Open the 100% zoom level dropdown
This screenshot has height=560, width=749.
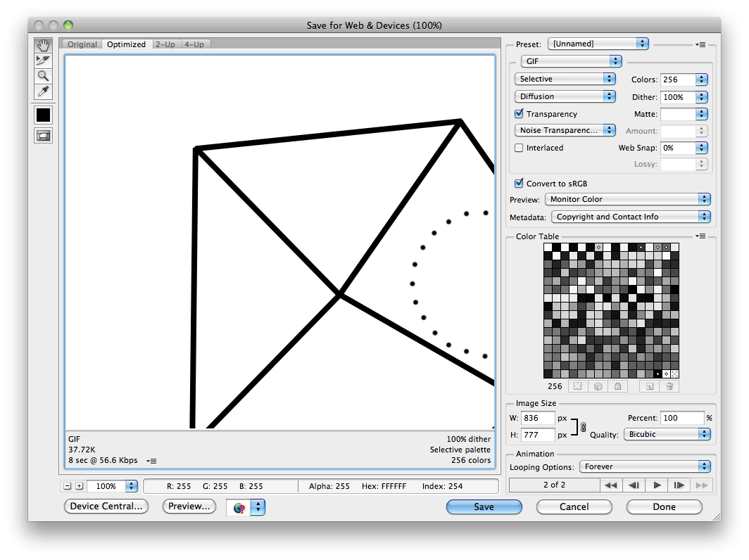click(132, 486)
